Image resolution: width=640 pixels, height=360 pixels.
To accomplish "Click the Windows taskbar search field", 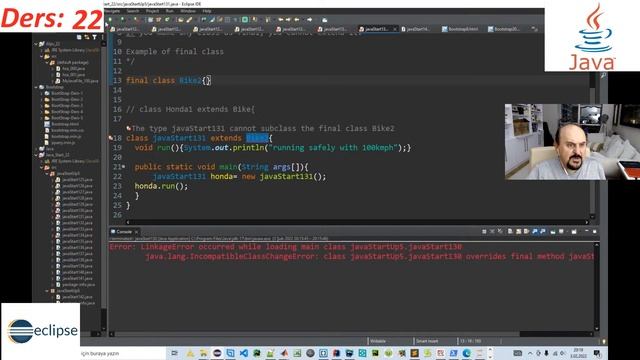I will click(x=122, y=353).
